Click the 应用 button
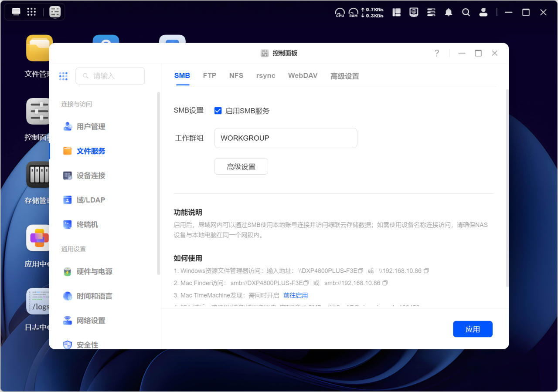The height and width of the screenshot is (392, 558). pos(473,329)
